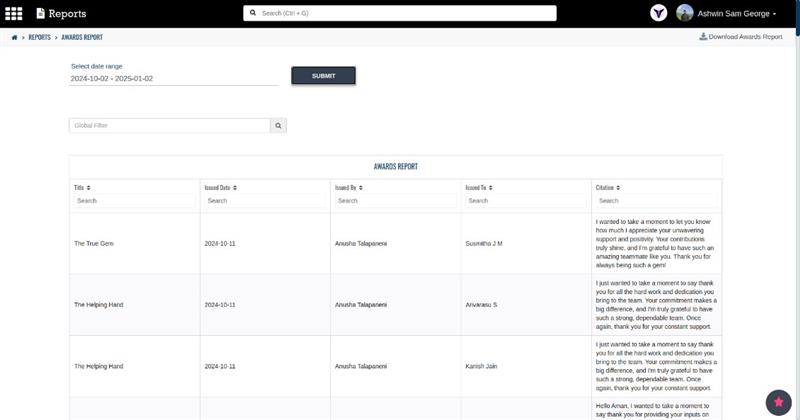Click the Global Filter search button
Screen dimensions: 800x420
(279, 126)
